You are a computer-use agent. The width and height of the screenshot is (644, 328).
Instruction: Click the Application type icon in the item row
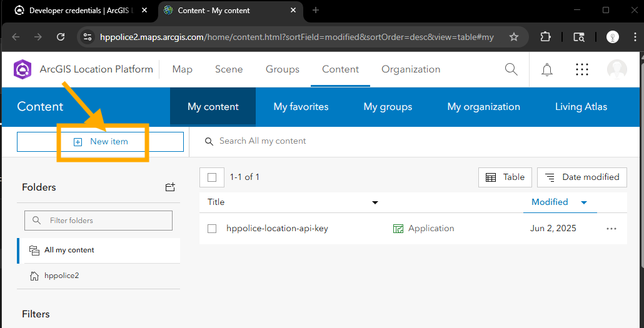398,229
